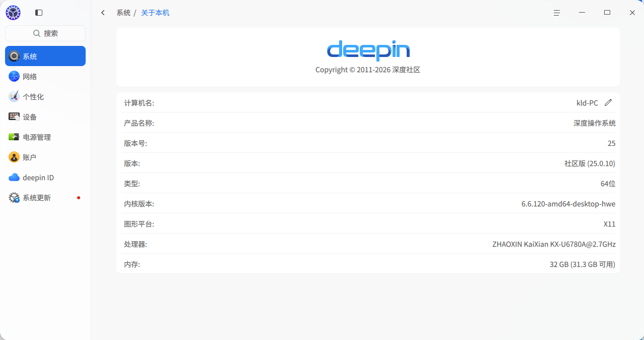Viewport: 644px width, 340px height.
Task: Click the 电源管理 battery icon
Action: click(14, 137)
